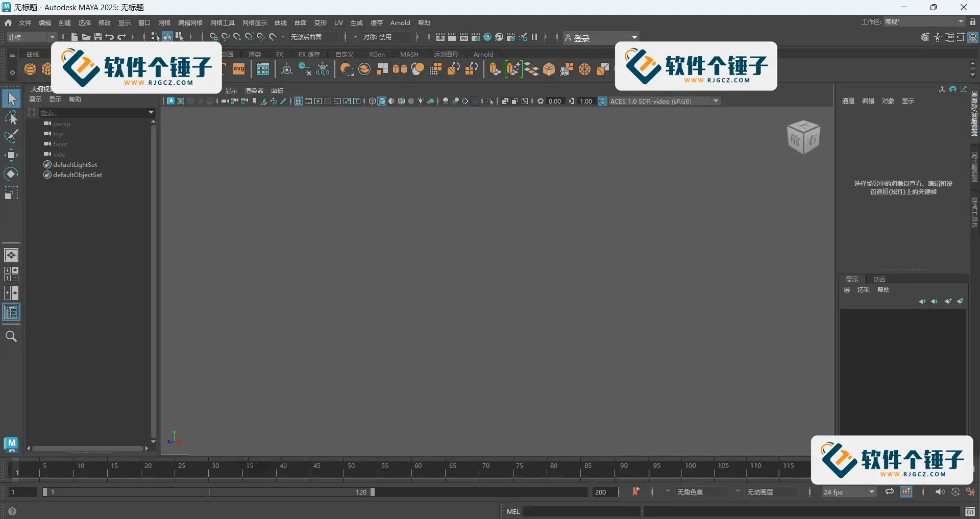The width and height of the screenshot is (980, 519).
Task: Click the Set Bookmark icon in range slider
Action: pyautogui.click(x=636, y=491)
